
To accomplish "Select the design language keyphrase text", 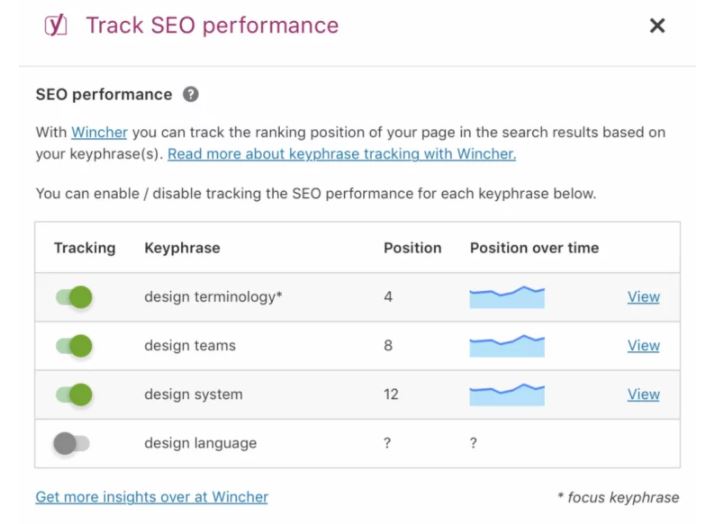I will (x=200, y=443).
